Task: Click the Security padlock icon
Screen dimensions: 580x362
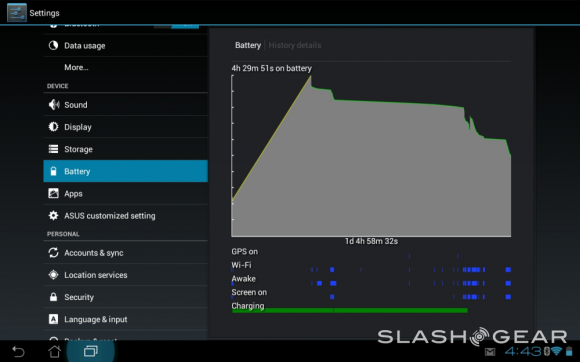Action: point(53,297)
